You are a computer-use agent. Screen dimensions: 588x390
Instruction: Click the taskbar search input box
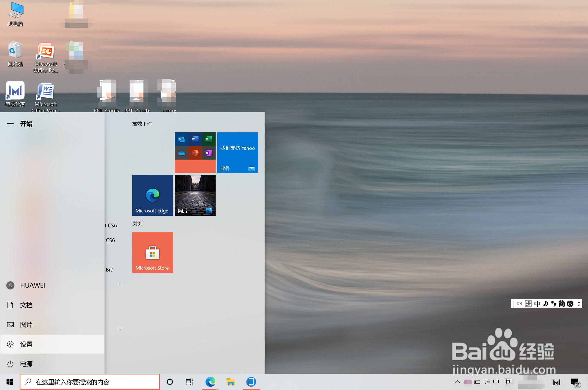pos(90,382)
